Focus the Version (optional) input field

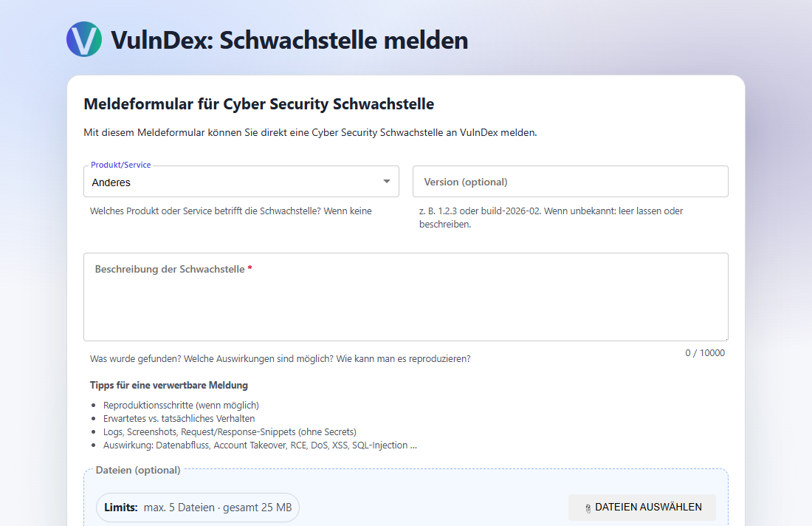click(570, 181)
